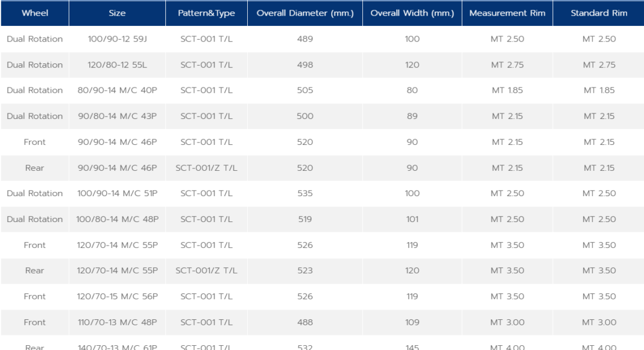Click the overall width value 89

412,116
